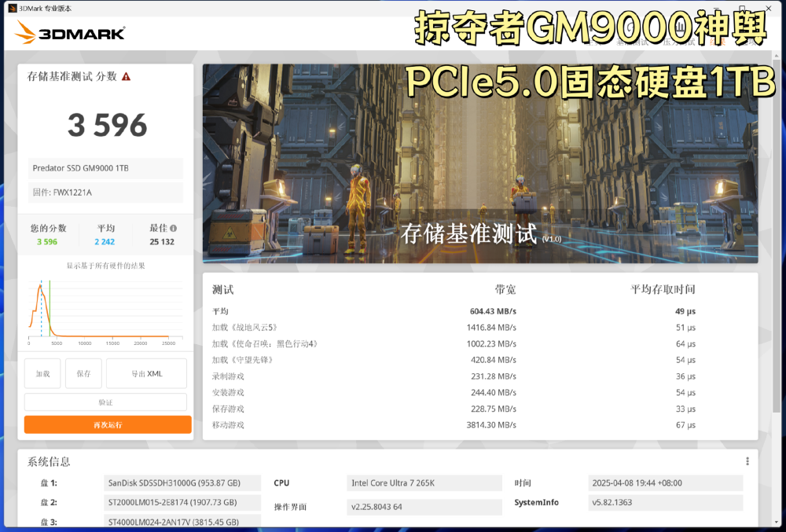
Task: Click the info icon next to 最佳
Action: coord(174,228)
